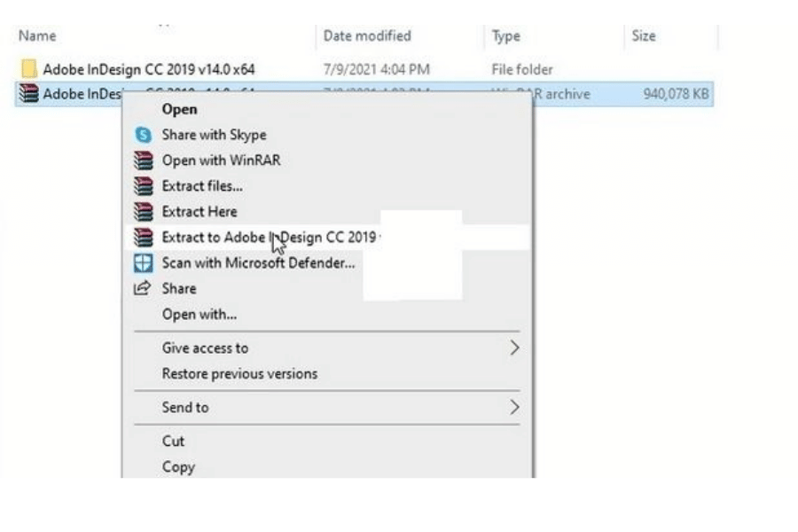Click WinRAR icon beside Extract Here
Image resolution: width=798 pixels, height=532 pixels.
coord(143,212)
